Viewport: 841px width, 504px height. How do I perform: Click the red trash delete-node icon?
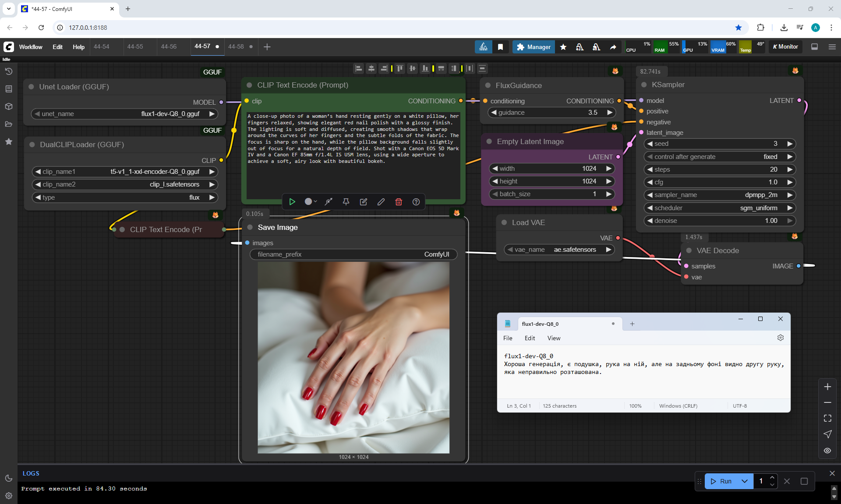coord(398,202)
